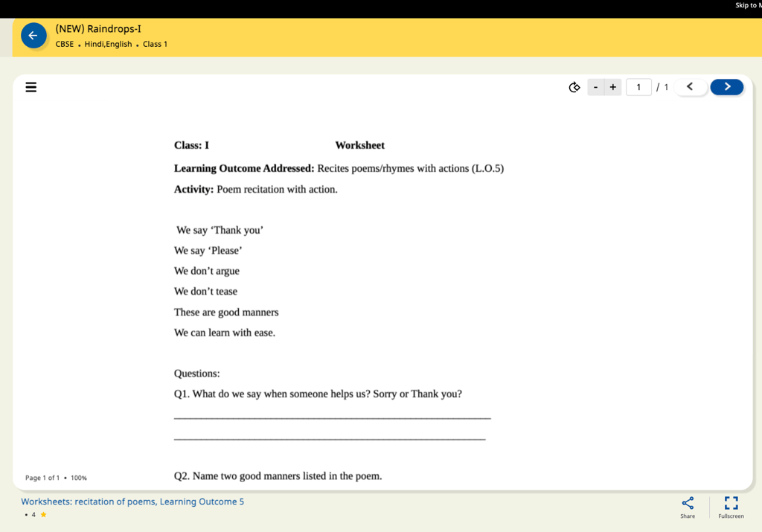The width and height of the screenshot is (762, 532).
Task: Open Worksheets: recitation of poems link
Action: (x=132, y=501)
